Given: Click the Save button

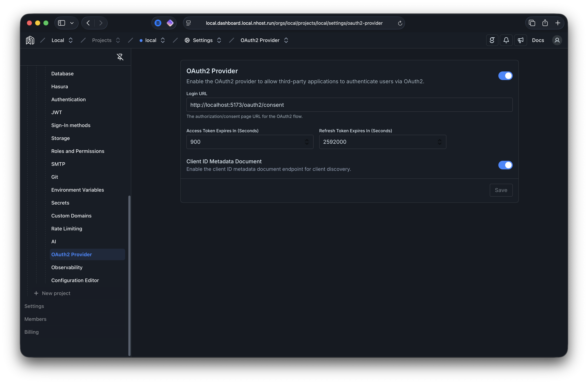Looking at the screenshot, I should [x=501, y=190].
